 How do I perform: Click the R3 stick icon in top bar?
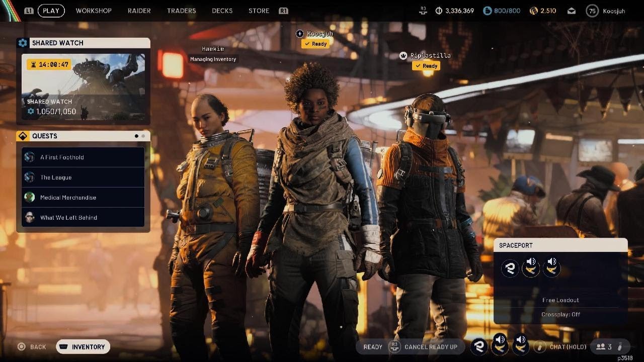pos(424,10)
